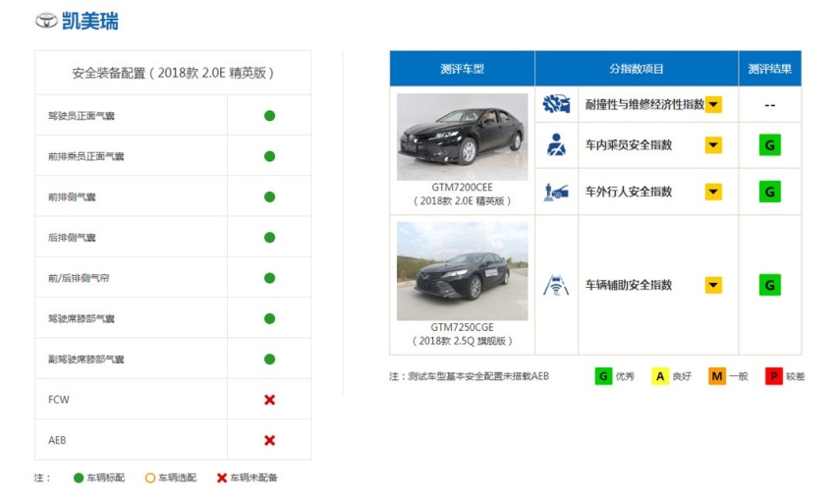
Task: Click the red X 车辆未配备 legend icon
Action: [x=222, y=477]
